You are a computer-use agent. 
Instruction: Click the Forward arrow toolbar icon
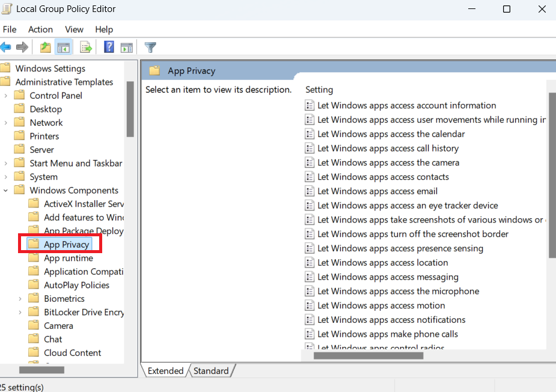[x=22, y=47]
